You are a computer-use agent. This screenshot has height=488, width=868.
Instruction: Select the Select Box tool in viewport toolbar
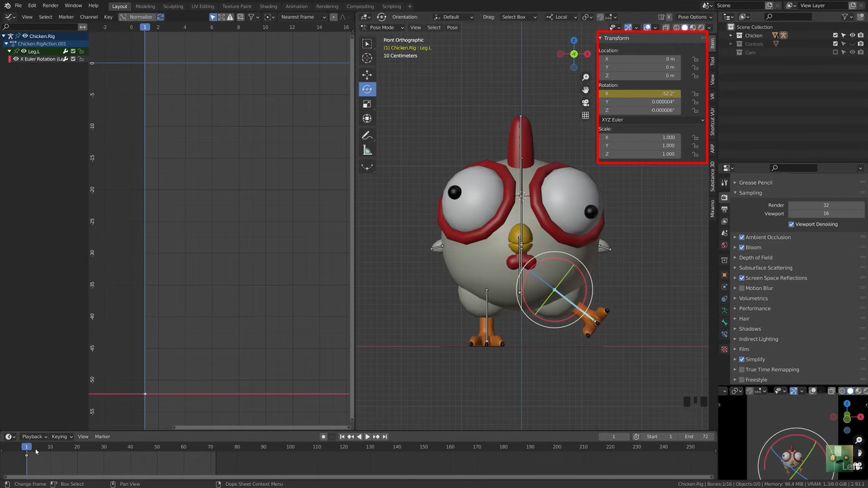367,43
